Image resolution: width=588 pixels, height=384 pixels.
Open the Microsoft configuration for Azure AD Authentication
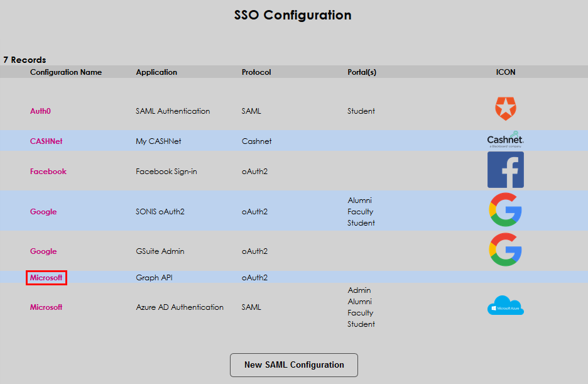coord(46,307)
